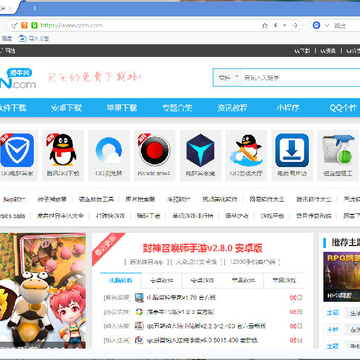
Task: Open the 封神召唤师手游v2.8.0 安卓版 headline
Action: tap(202, 248)
